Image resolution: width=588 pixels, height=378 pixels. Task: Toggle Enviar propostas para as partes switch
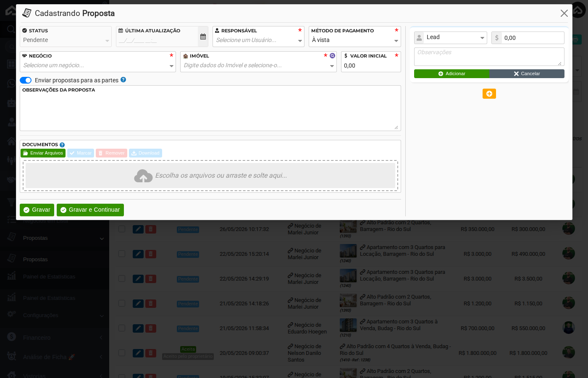click(x=26, y=80)
